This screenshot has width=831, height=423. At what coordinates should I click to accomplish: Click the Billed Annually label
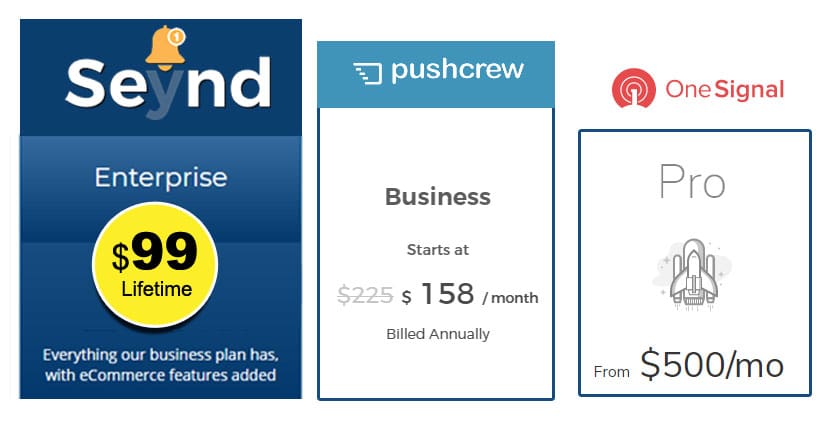coord(438,334)
